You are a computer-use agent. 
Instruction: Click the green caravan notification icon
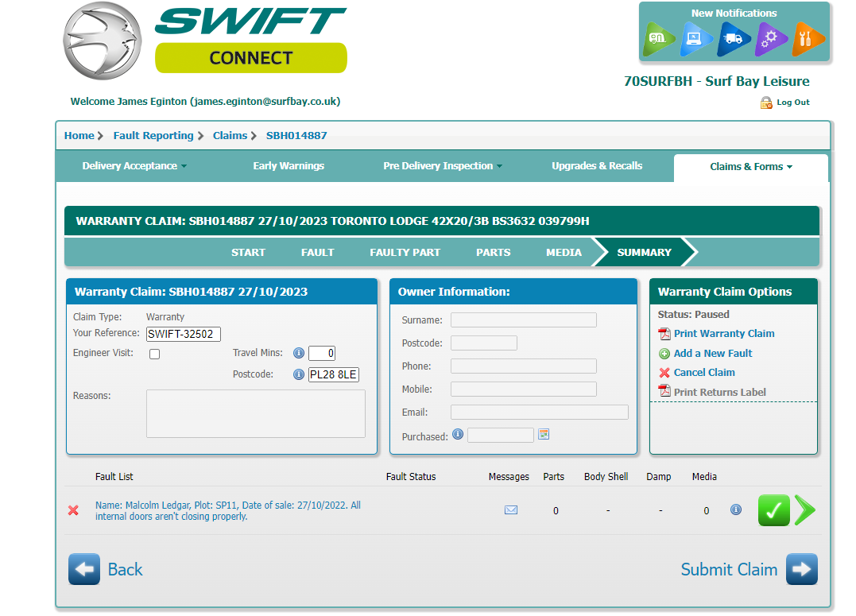658,39
